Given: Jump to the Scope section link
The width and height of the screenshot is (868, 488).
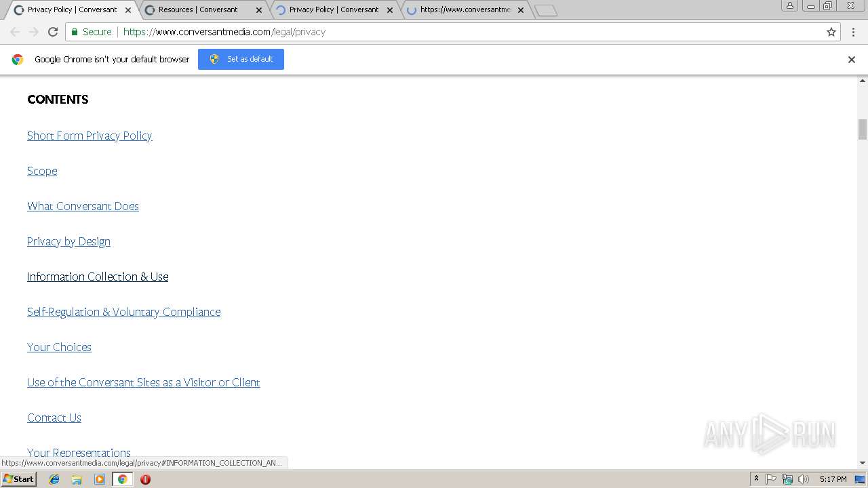Looking at the screenshot, I should 42,171.
